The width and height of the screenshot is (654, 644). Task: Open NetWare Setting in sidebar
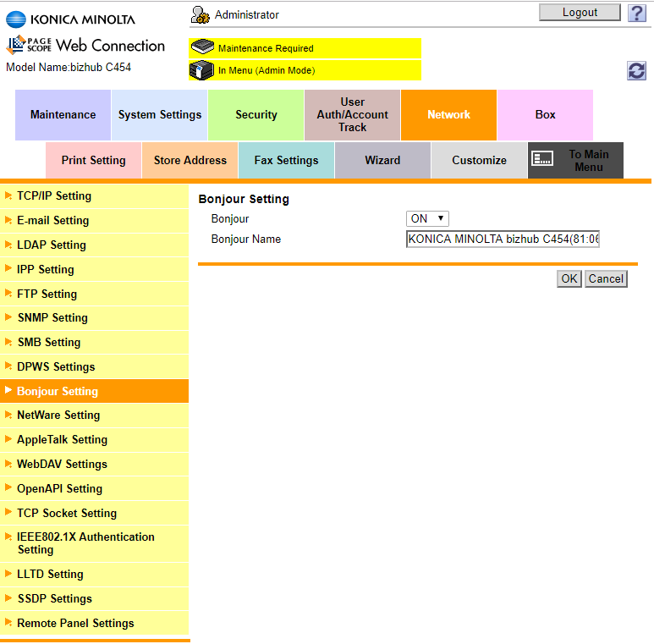pos(94,415)
